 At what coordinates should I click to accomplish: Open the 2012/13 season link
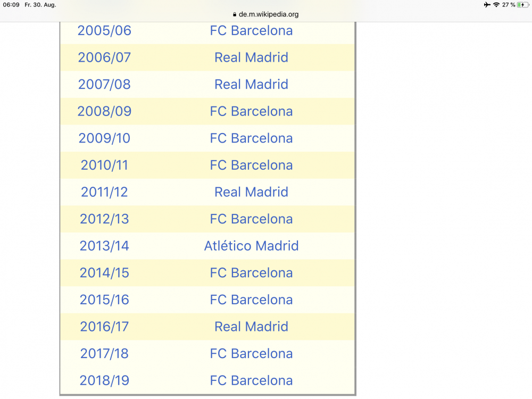[x=104, y=219]
